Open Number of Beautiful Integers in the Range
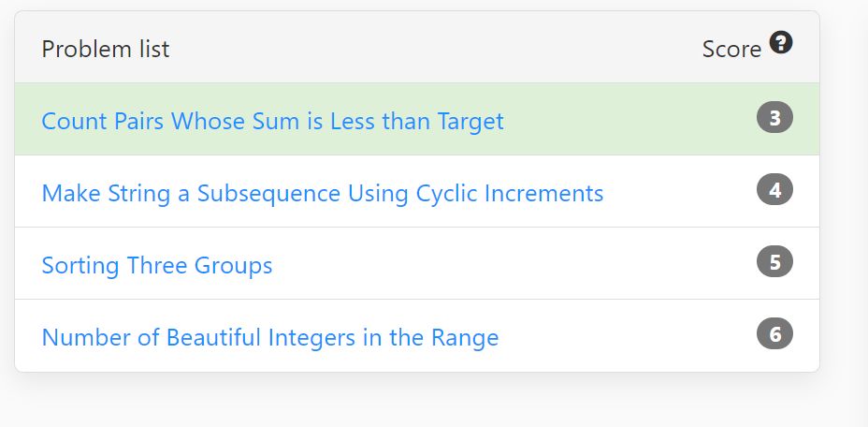868x427 pixels. pyautogui.click(x=270, y=337)
